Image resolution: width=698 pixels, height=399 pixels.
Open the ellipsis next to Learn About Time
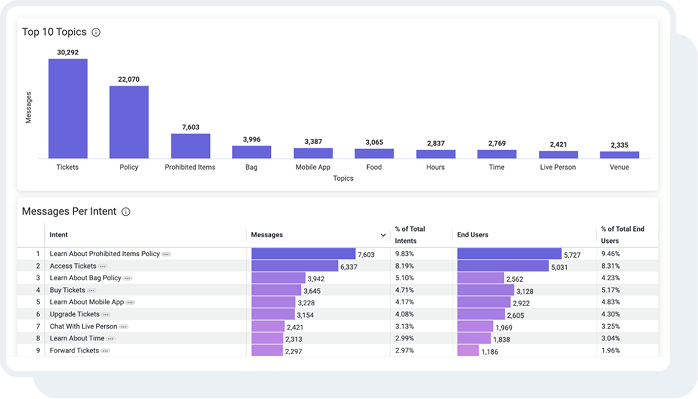click(x=111, y=339)
